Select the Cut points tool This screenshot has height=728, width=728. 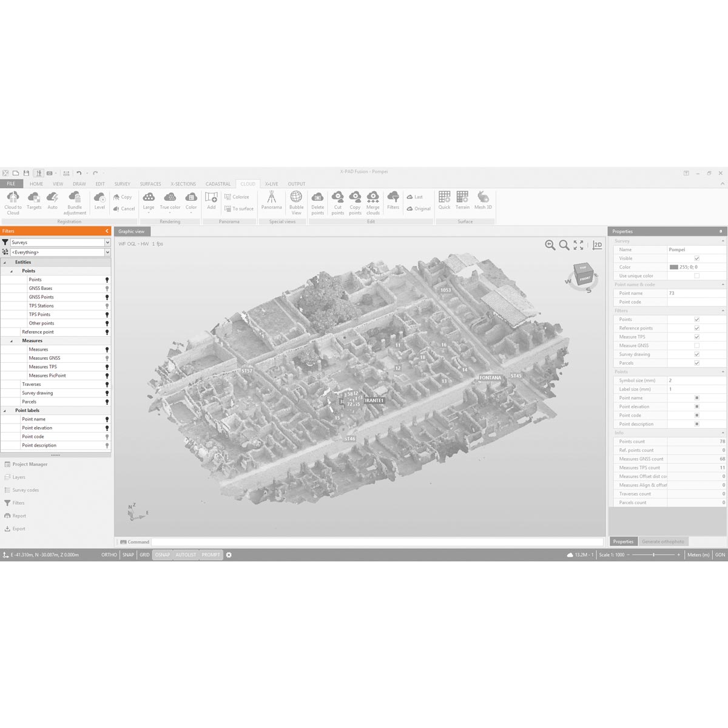pyautogui.click(x=338, y=198)
